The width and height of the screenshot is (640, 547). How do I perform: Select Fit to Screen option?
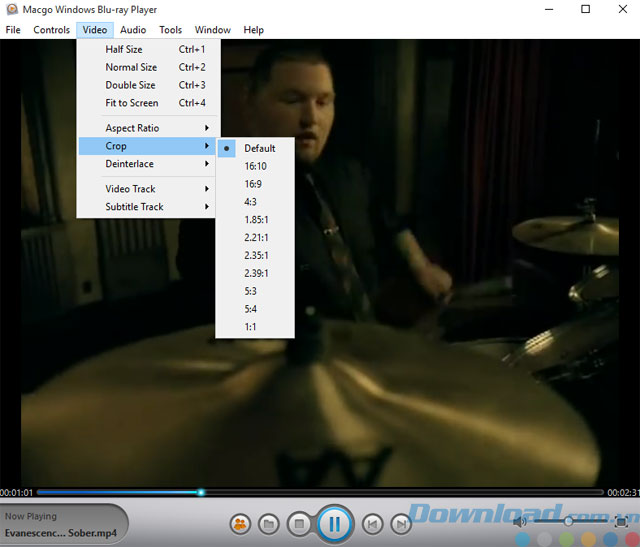(132, 103)
